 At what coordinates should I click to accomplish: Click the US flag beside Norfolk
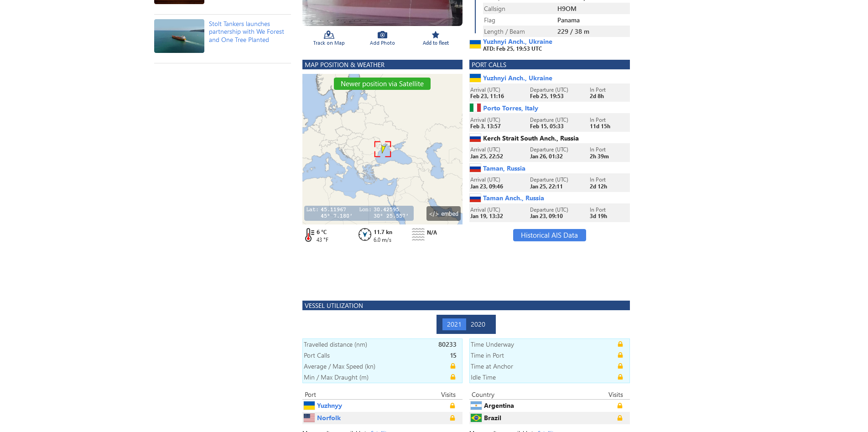click(x=309, y=418)
